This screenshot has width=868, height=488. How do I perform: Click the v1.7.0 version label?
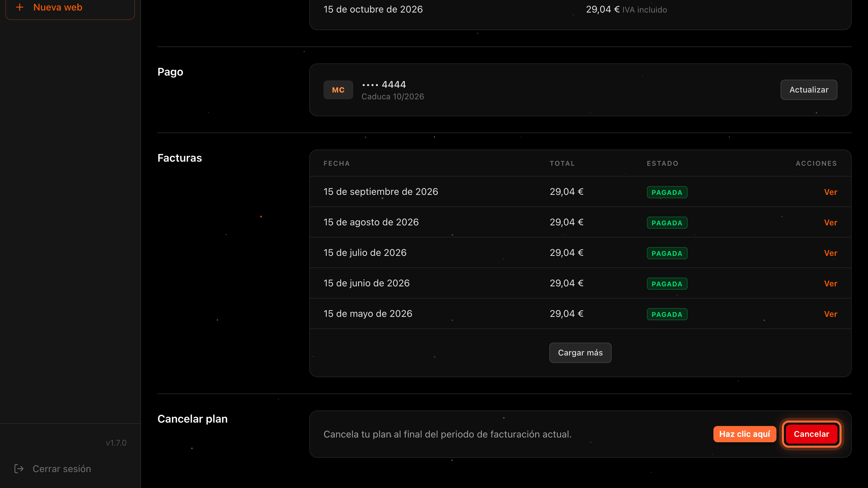coord(116,443)
